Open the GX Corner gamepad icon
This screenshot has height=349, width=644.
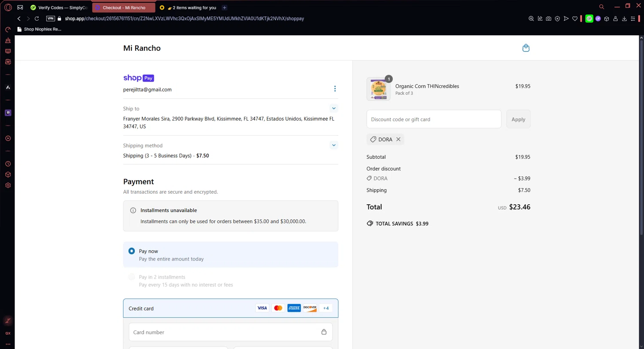(x=20, y=7)
